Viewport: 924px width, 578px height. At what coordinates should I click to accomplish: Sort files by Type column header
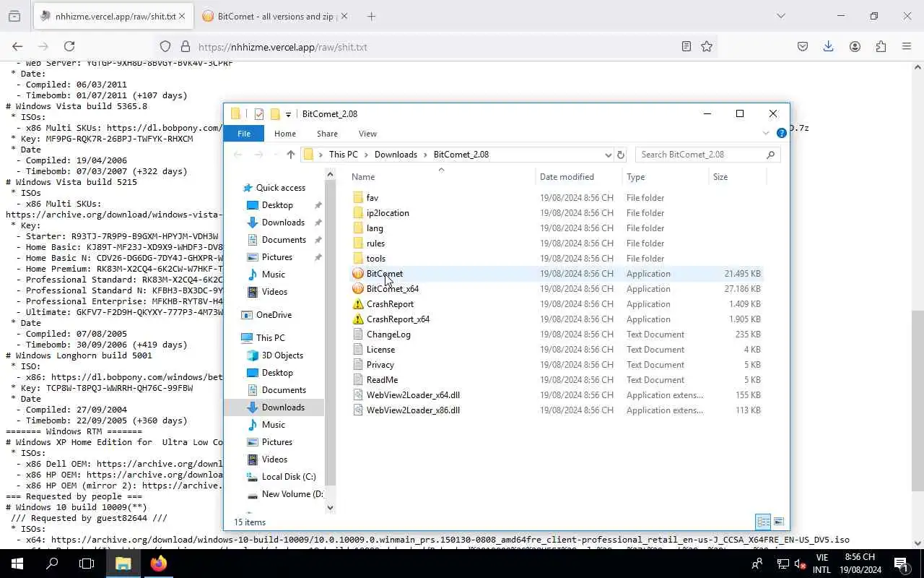click(666, 177)
